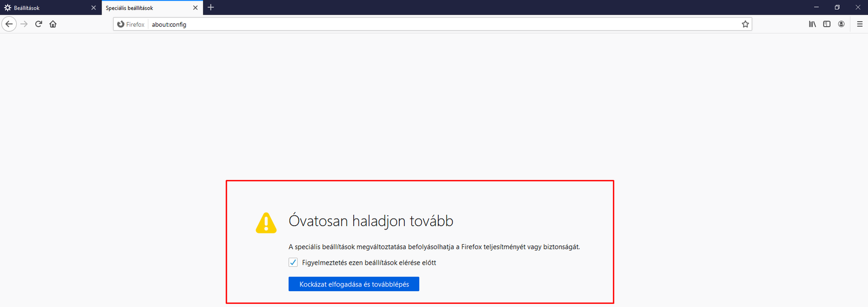This screenshot has width=868, height=307.
Task: Close the Beállítások tab
Action: [x=93, y=8]
